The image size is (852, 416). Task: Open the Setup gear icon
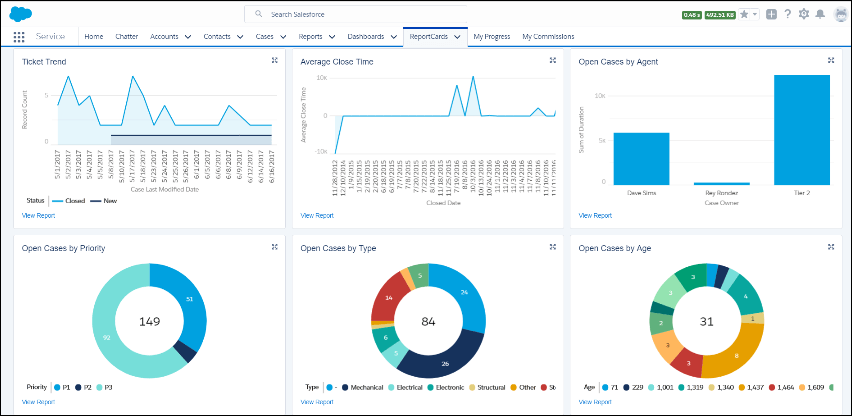click(x=804, y=15)
